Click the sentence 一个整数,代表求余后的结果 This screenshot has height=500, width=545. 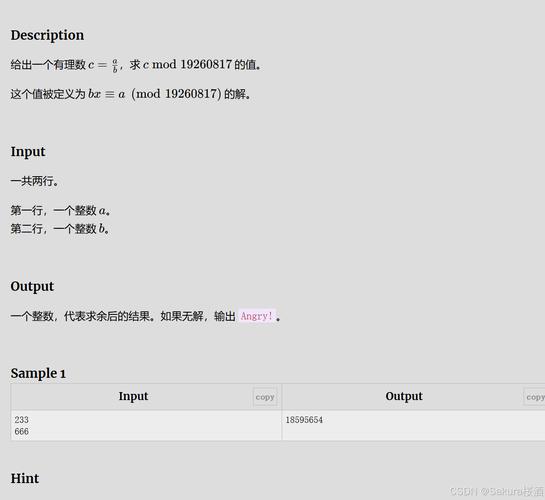click(x=82, y=316)
